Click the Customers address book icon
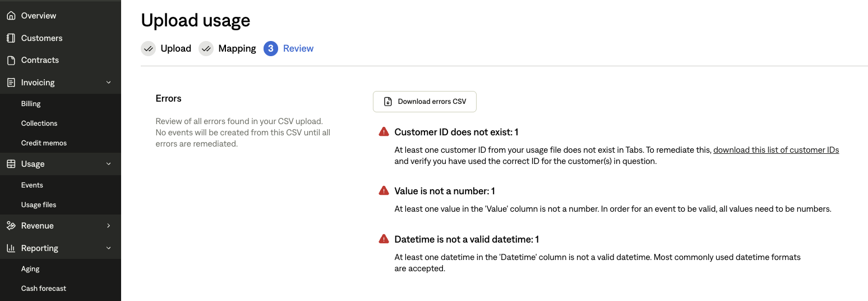868x301 pixels. pyautogui.click(x=11, y=38)
